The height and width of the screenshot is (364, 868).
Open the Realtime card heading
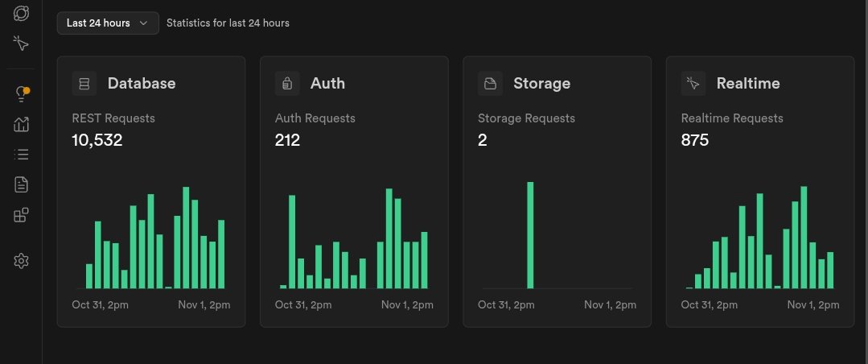(748, 84)
